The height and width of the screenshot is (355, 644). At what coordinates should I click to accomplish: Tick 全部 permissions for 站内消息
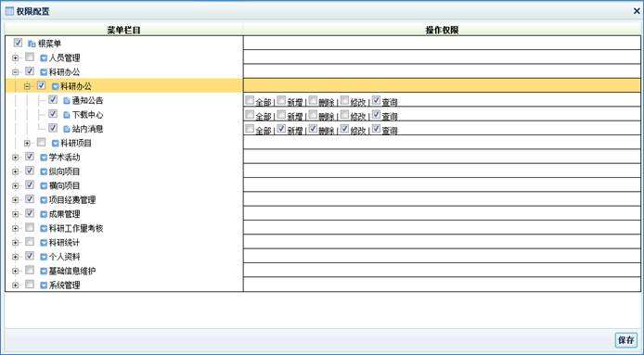pyautogui.click(x=250, y=129)
